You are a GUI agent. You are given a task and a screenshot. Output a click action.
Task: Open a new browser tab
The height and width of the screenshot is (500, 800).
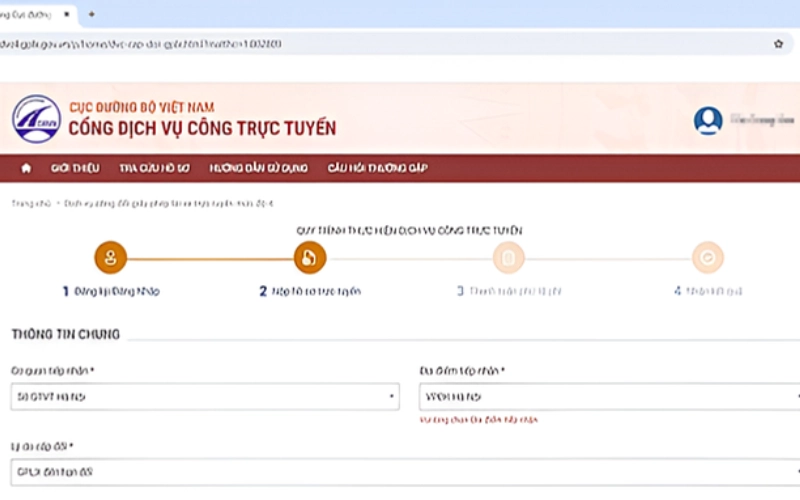[92, 14]
